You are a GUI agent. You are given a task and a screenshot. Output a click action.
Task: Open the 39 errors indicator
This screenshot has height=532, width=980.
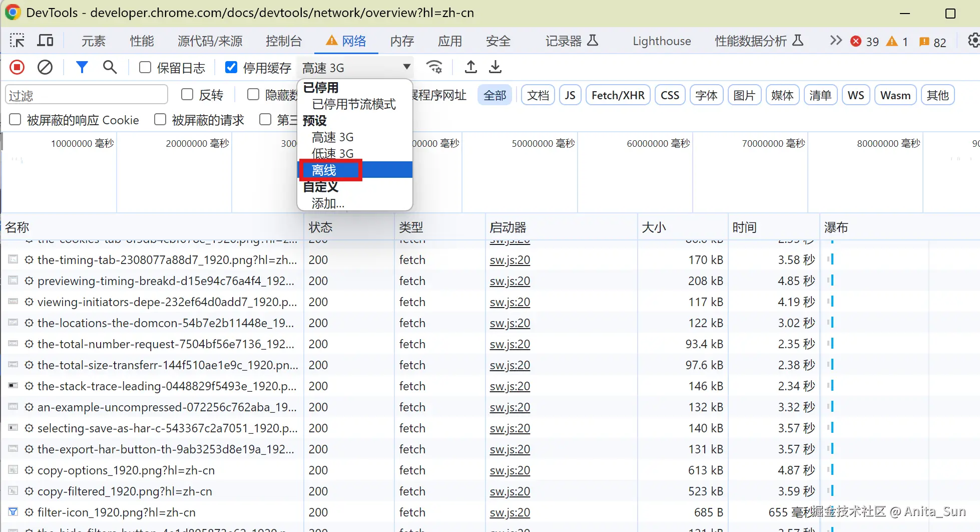[865, 42]
